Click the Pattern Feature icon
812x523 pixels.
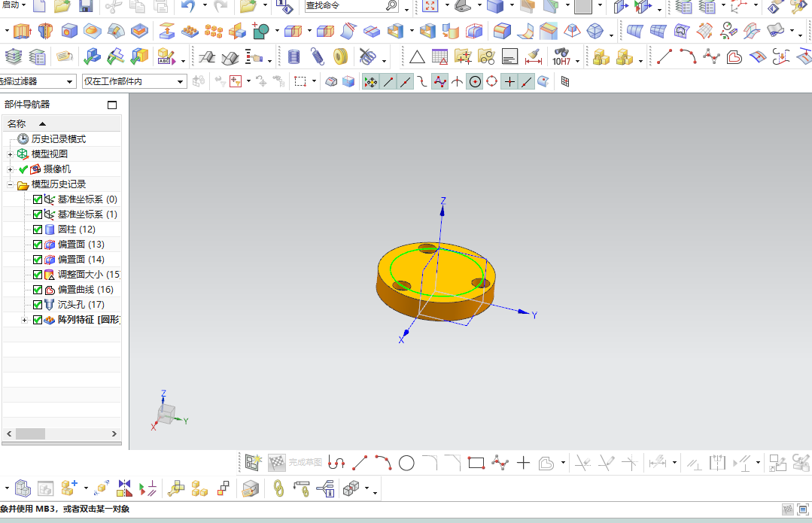pyautogui.click(x=190, y=31)
